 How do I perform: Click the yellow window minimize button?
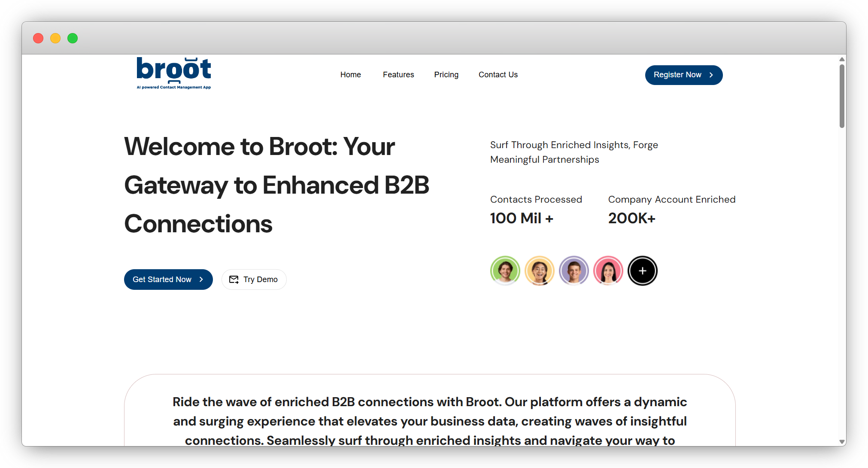(55, 38)
